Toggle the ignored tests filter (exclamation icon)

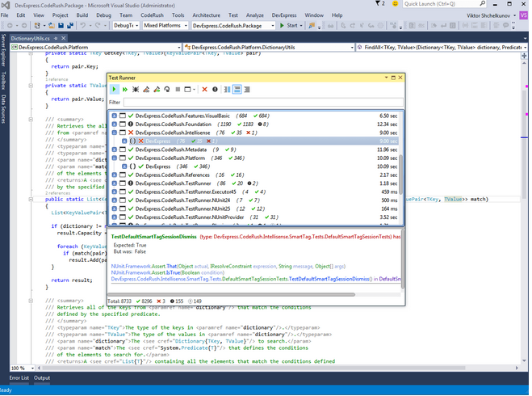(215, 90)
